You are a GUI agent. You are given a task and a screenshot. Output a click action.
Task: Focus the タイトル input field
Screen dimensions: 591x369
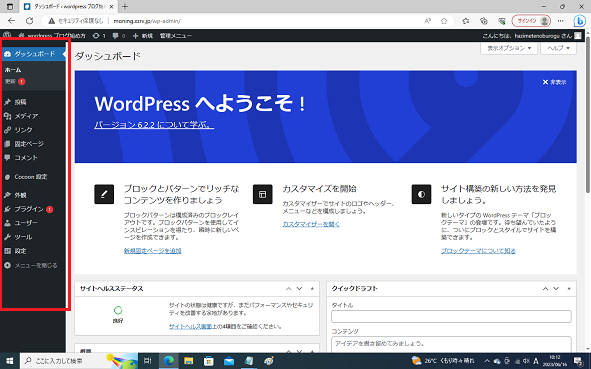click(451, 316)
